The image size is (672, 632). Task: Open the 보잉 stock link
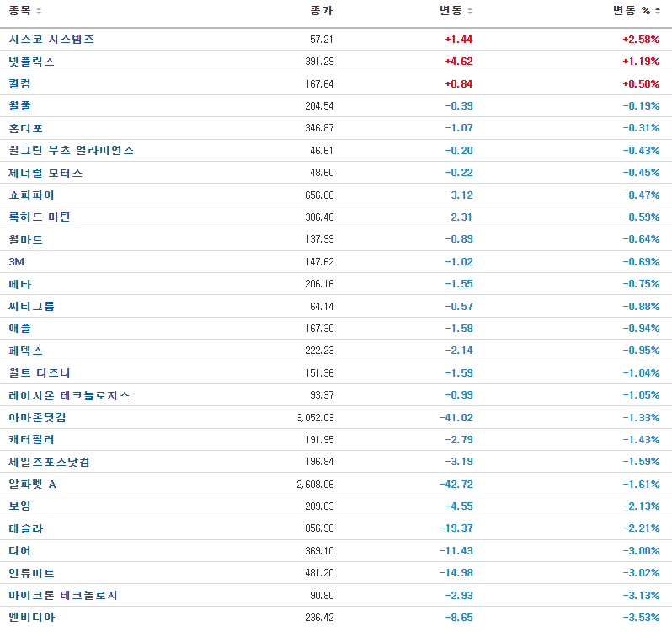tap(19, 506)
